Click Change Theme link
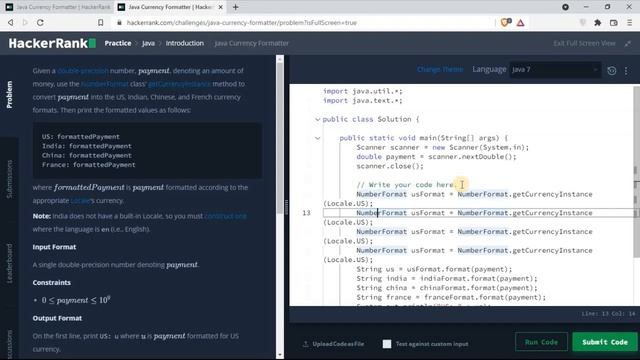640x360 pixels. (x=440, y=69)
